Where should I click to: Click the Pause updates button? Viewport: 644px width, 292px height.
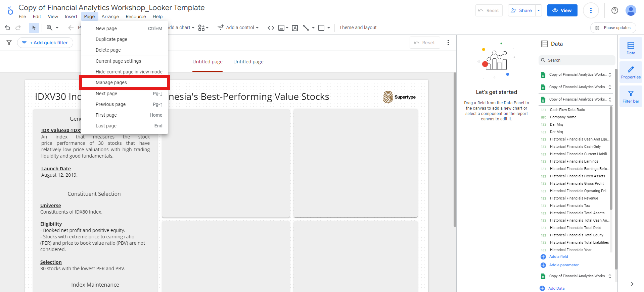613,28
